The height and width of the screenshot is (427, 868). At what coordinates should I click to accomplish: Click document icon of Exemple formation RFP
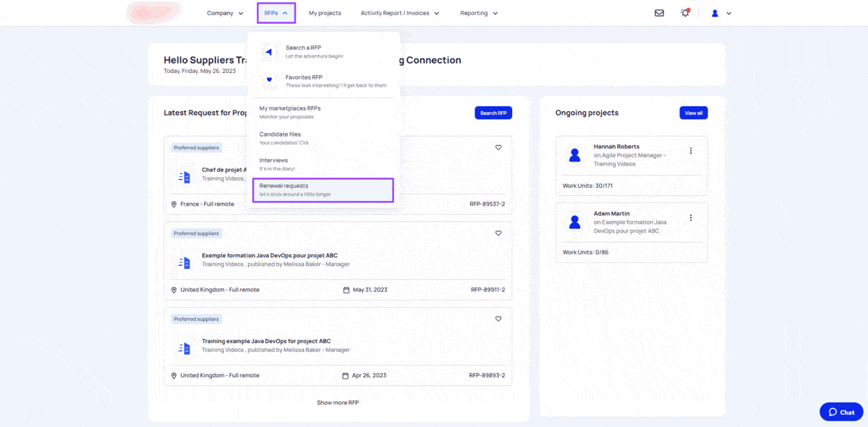184,263
